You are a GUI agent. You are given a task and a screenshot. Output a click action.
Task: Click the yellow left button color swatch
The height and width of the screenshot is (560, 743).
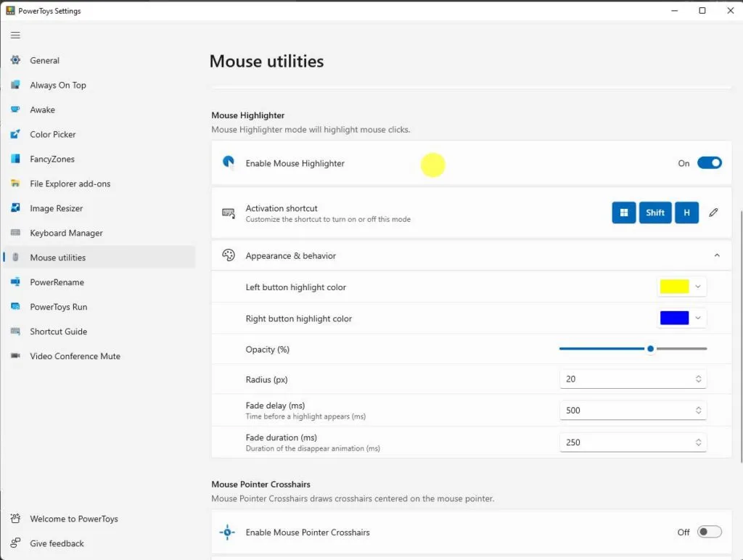674,287
